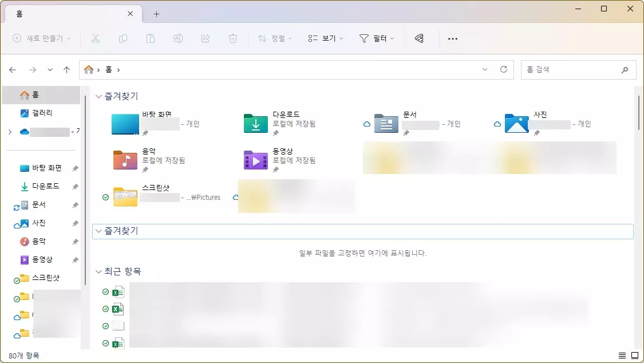This screenshot has width=644, height=363.
Task: Go back with the left arrow
Action: (13, 70)
